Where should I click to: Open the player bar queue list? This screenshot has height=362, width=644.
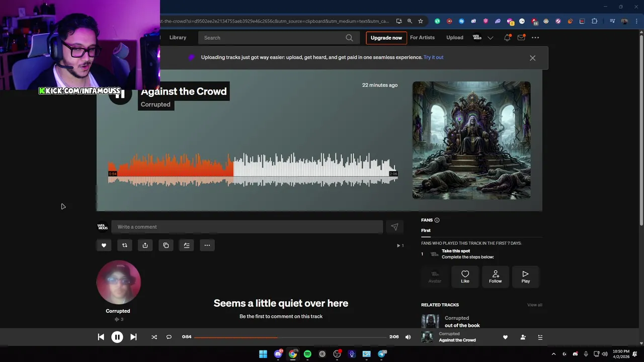pos(540,337)
